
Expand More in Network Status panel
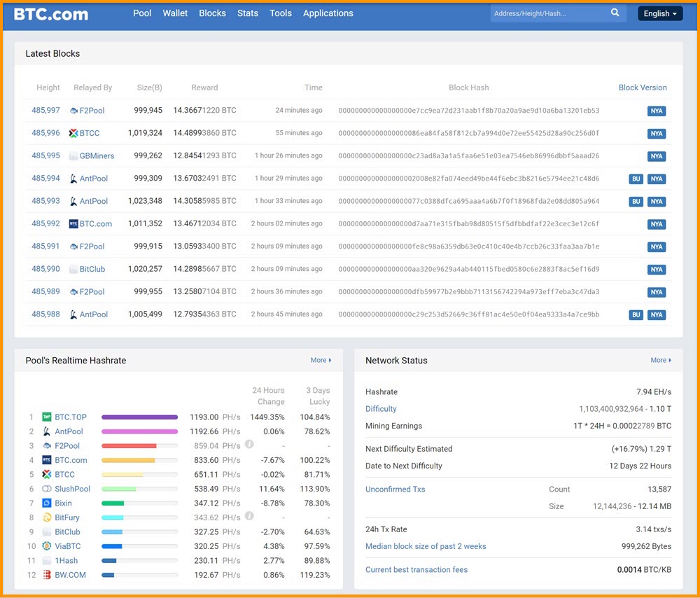[x=661, y=360]
